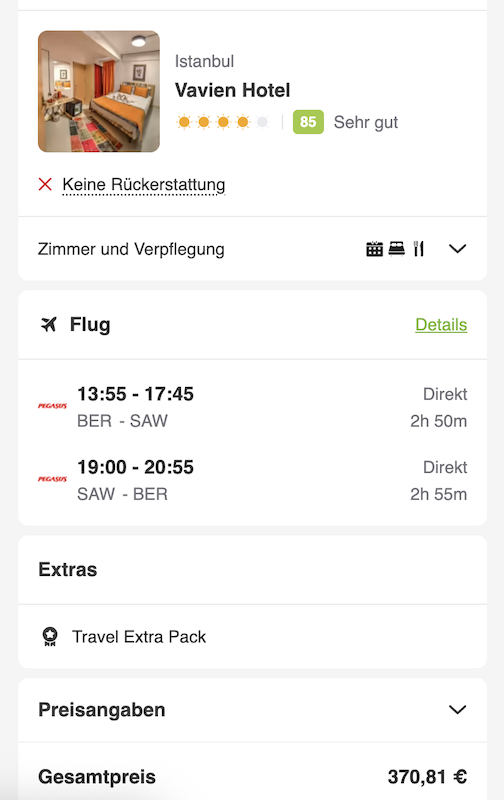Open the Keine Rückerstattung info link
The image size is (504, 800).
pyautogui.click(x=143, y=184)
